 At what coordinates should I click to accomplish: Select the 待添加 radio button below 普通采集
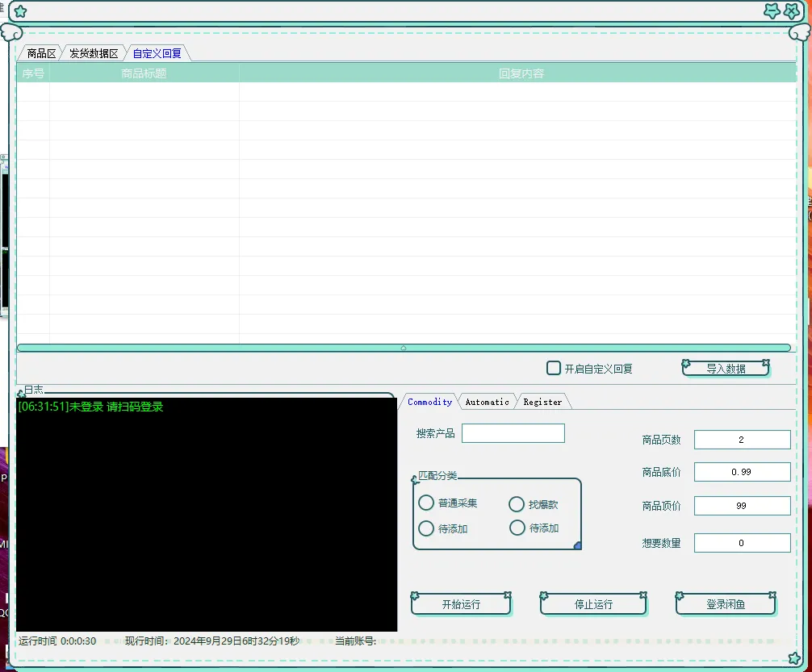point(426,528)
